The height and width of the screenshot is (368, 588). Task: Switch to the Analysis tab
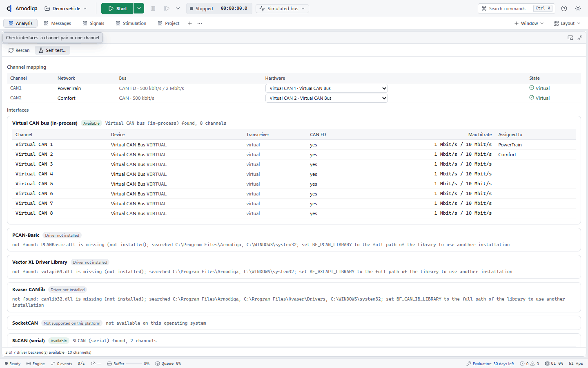[x=20, y=23]
